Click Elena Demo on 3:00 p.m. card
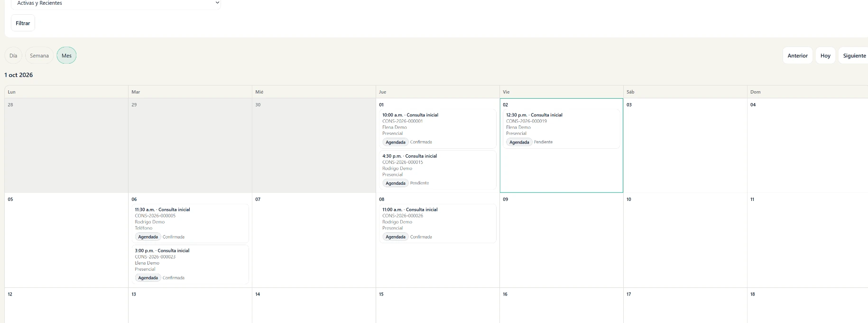Image resolution: width=868 pixels, height=323 pixels. pyautogui.click(x=147, y=263)
